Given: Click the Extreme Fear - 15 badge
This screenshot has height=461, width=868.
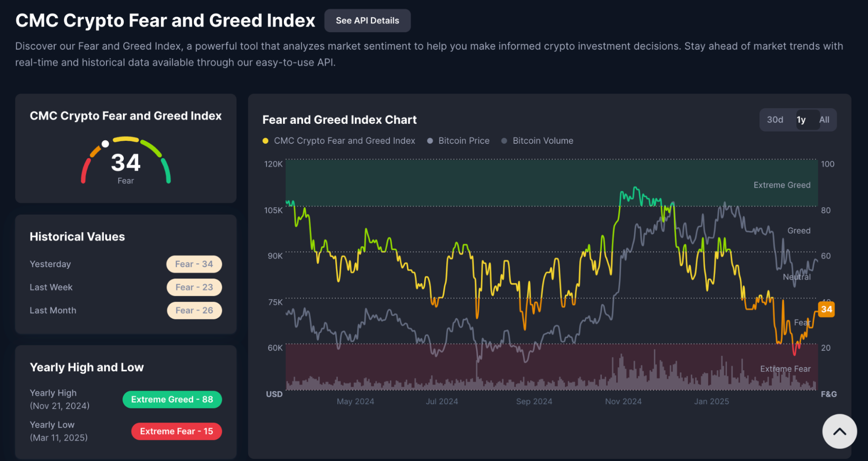Looking at the screenshot, I should pos(176,431).
